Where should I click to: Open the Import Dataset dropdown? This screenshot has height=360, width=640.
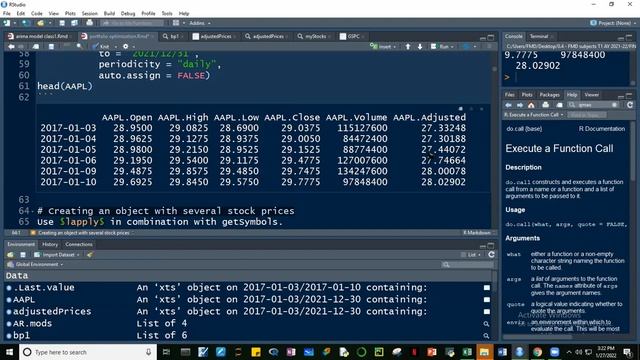point(57,255)
